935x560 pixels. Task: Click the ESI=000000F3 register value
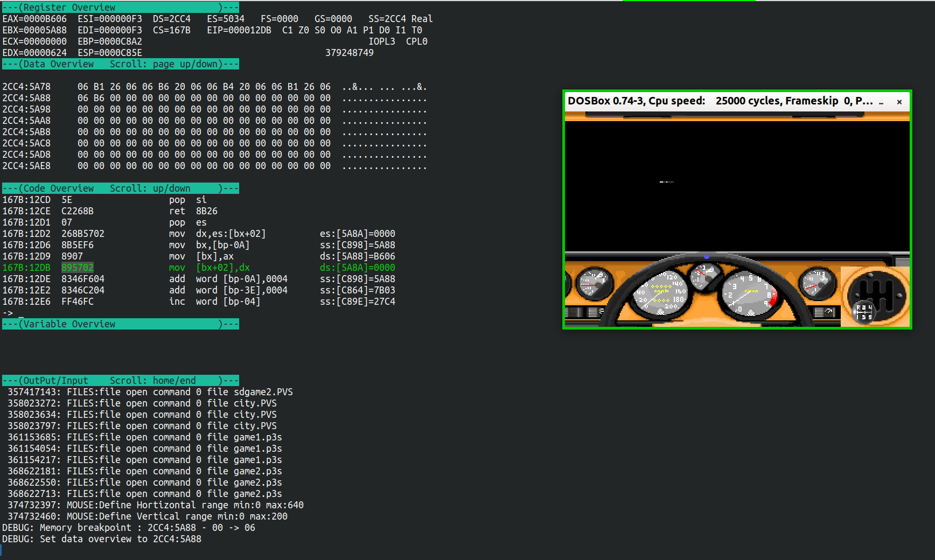click(x=110, y=19)
